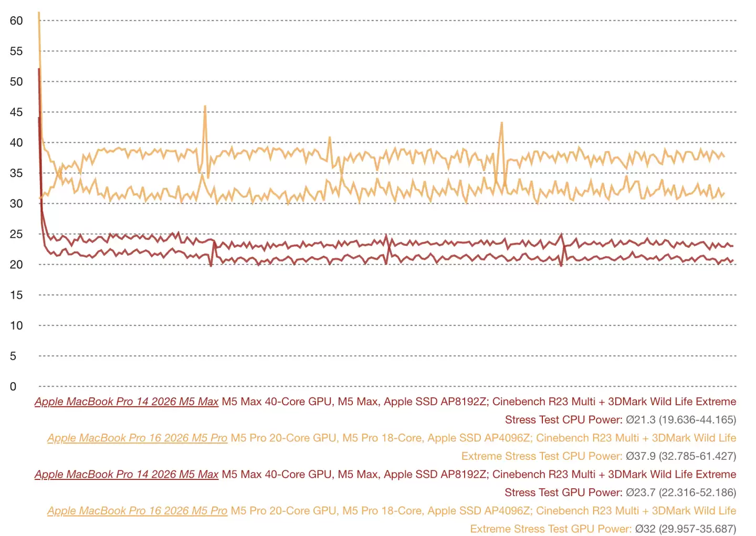Viewport: 756px width, 536px height.
Task: Select the y-axis label 15
Action: [x=16, y=295]
